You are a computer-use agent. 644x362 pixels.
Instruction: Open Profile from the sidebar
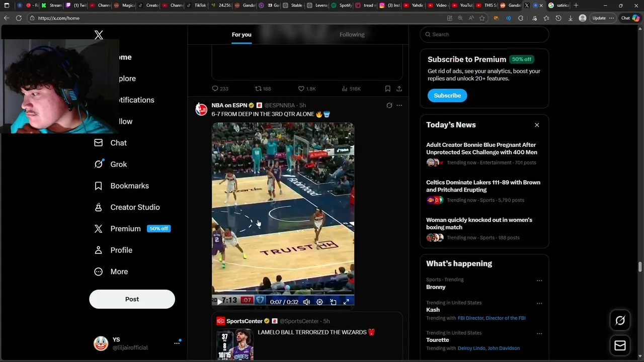pyautogui.click(x=113, y=250)
